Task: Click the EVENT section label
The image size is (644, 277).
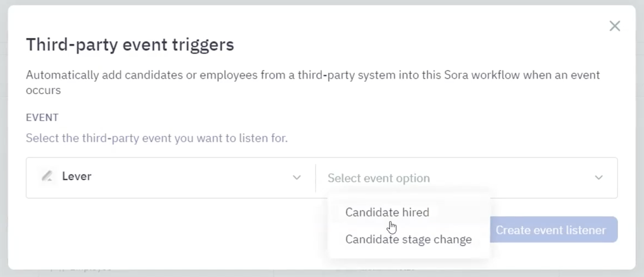Action: [x=42, y=118]
